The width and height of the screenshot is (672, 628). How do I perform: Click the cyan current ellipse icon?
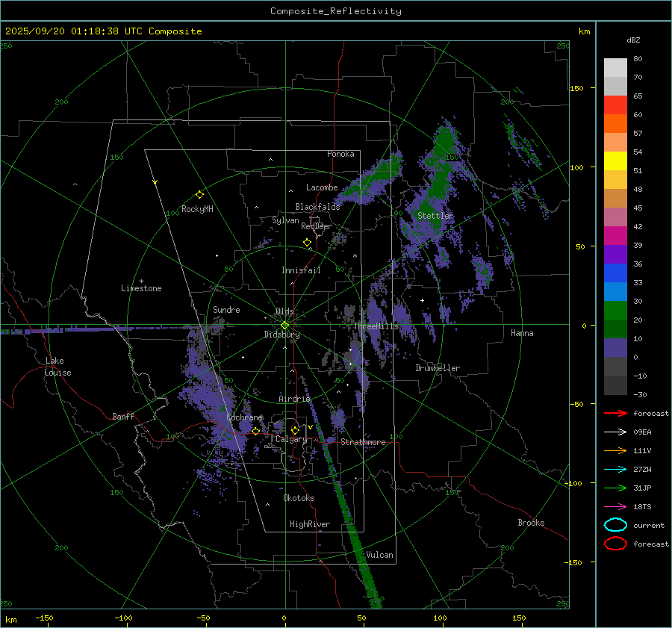pos(615,525)
